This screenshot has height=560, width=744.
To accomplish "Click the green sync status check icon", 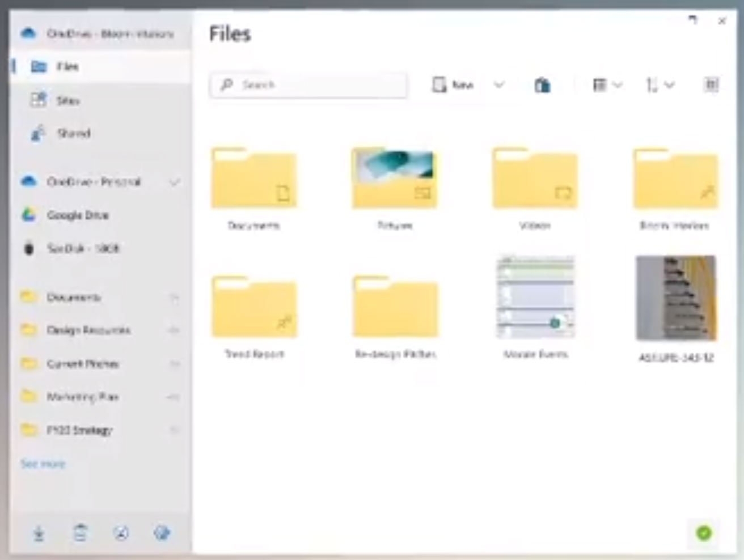I will [x=704, y=533].
